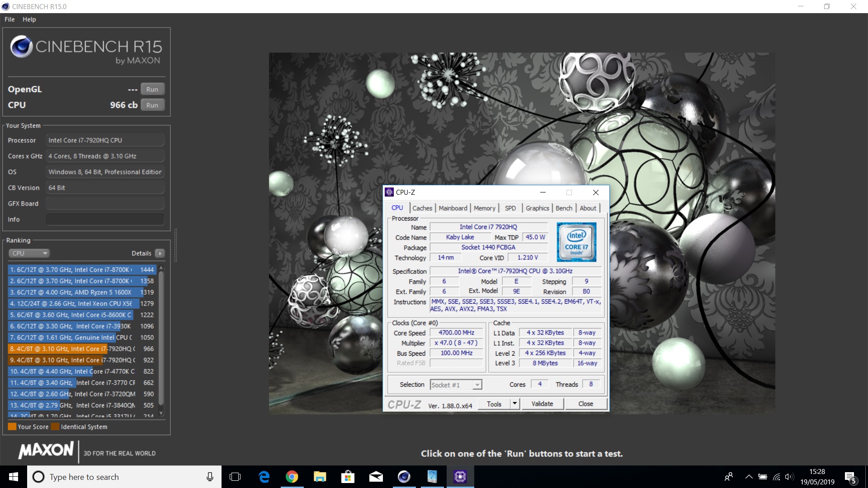Click the Tools button in CPU-Z
868x488 pixels.
click(x=494, y=404)
